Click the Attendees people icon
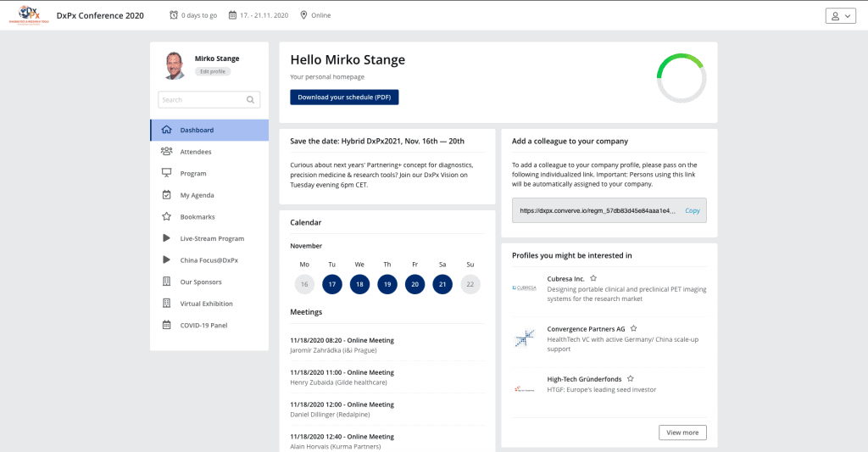Viewport: 868px width, 452px height. click(x=166, y=152)
